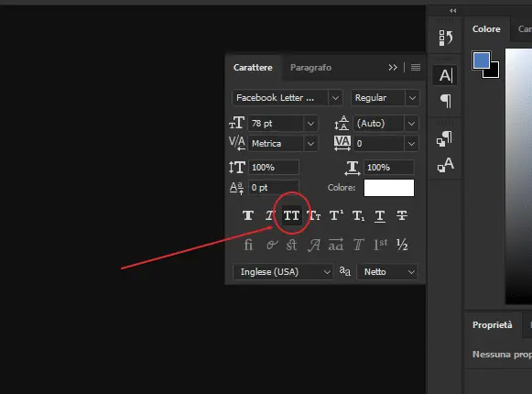Viewport: 532px width, 394px height.
Task: Toggle Superscript text style
Action: [336, 215]
